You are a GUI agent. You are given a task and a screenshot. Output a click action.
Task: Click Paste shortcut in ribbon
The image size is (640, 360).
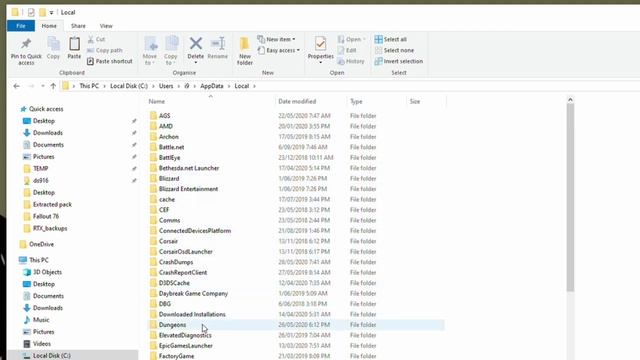(110, 61)
